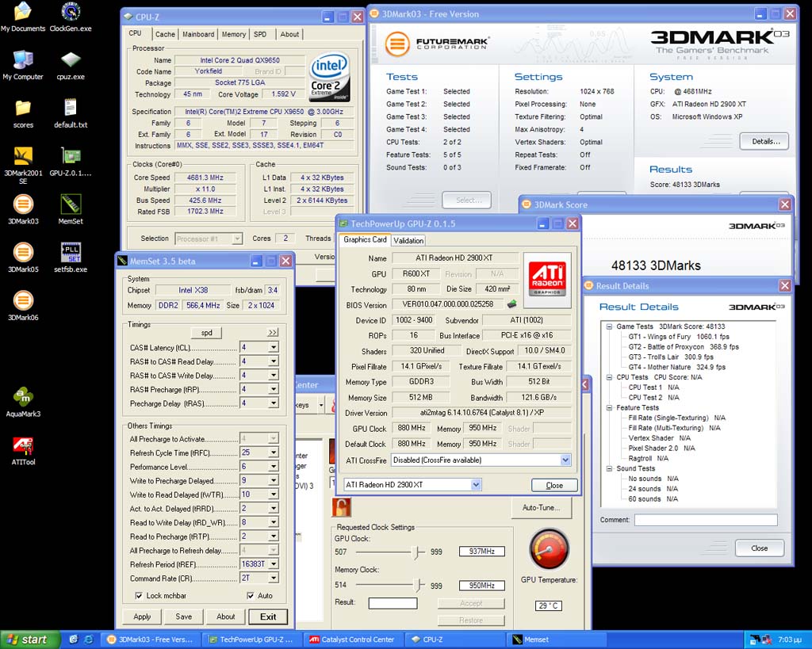Click the GPU temperature gauge icon

[549, 548]
